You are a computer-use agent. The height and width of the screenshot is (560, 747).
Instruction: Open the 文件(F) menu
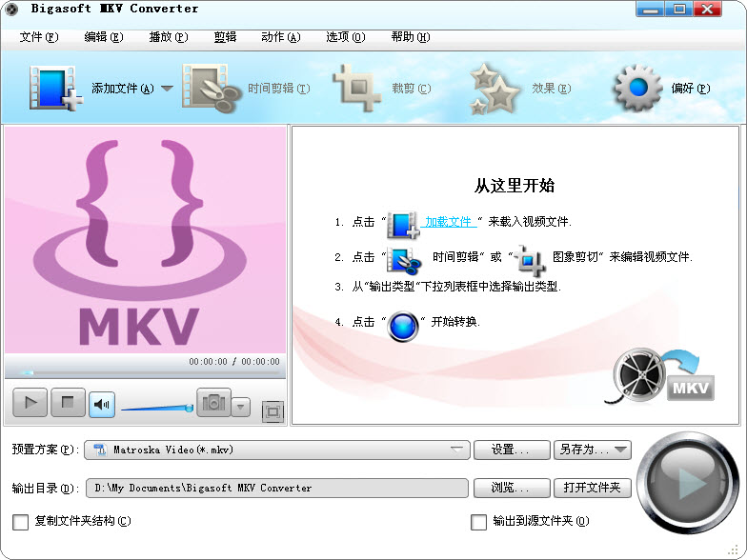tap(38, 37)
